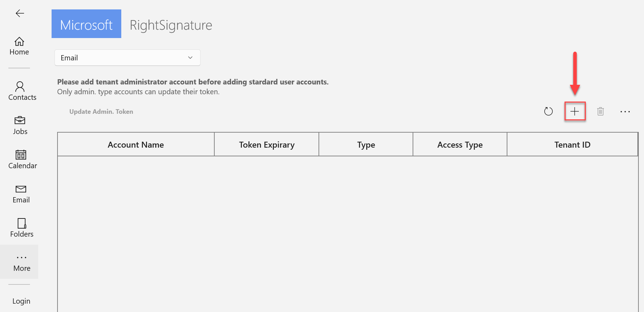Delete account with trash icon

(600, 111)
